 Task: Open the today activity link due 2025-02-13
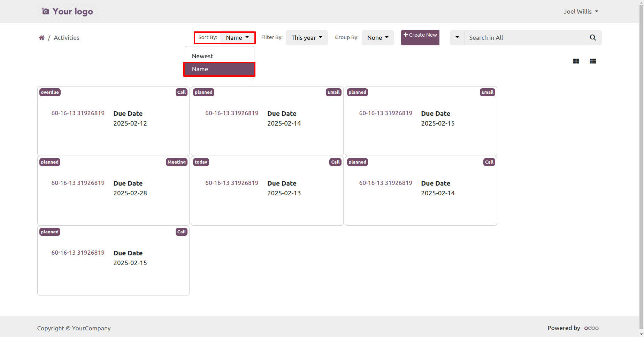click(232, 183)
